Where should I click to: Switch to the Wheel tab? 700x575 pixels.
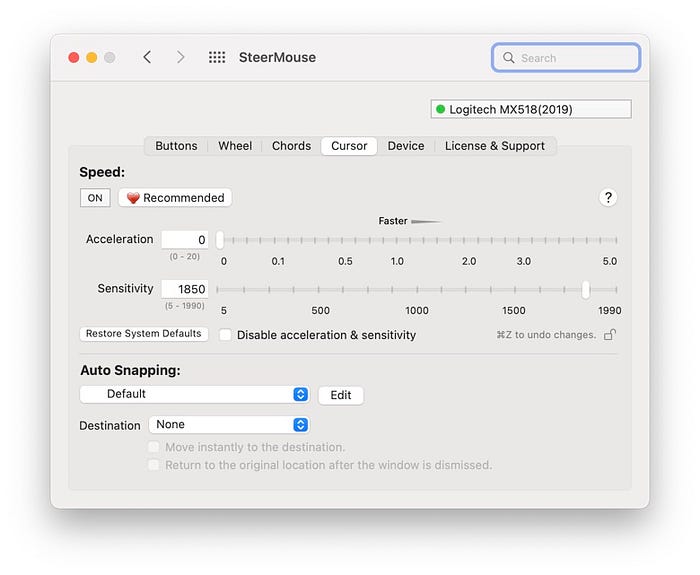point(235,146)
